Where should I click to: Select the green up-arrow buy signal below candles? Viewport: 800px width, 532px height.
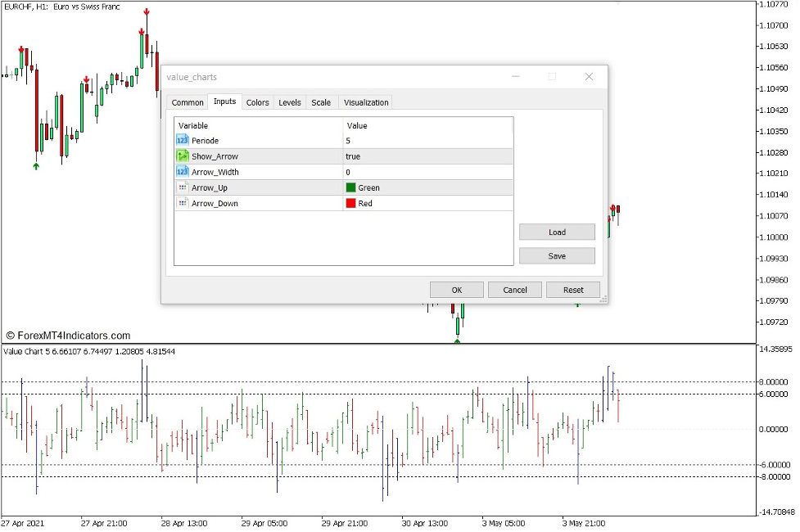[35, 166]
